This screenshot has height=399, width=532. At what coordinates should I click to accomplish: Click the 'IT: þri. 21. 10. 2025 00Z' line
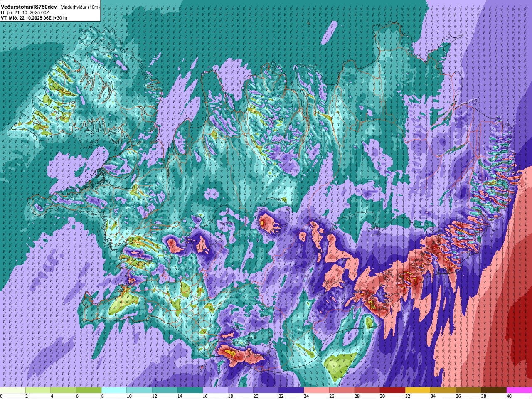point(25,12)
